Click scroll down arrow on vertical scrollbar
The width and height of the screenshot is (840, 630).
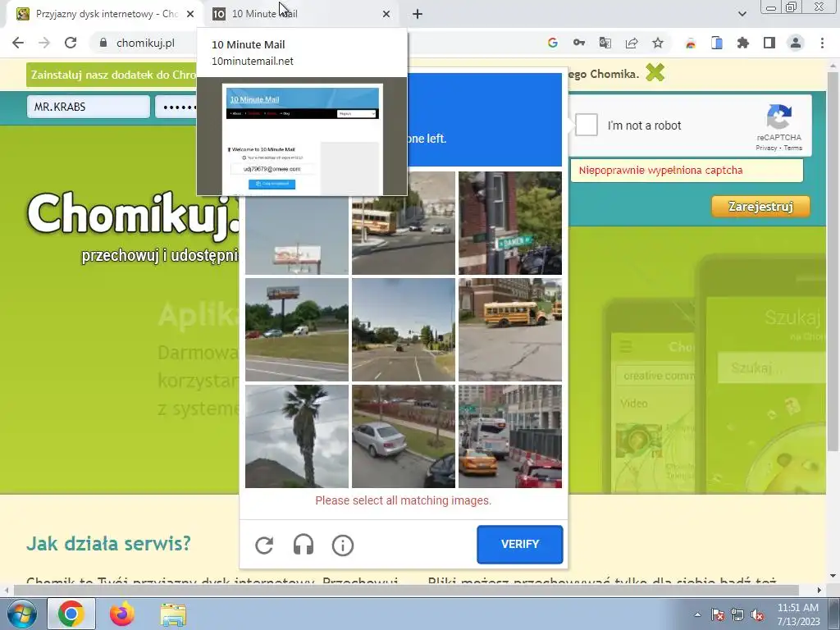pyautogui.click(x=833, y=576)
